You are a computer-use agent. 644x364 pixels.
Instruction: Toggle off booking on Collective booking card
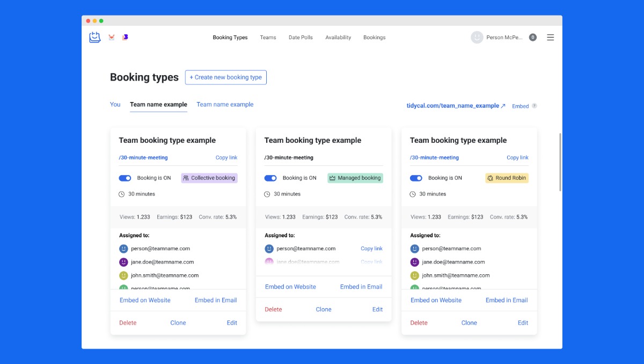pyautogui.click(x=125, y=178)
